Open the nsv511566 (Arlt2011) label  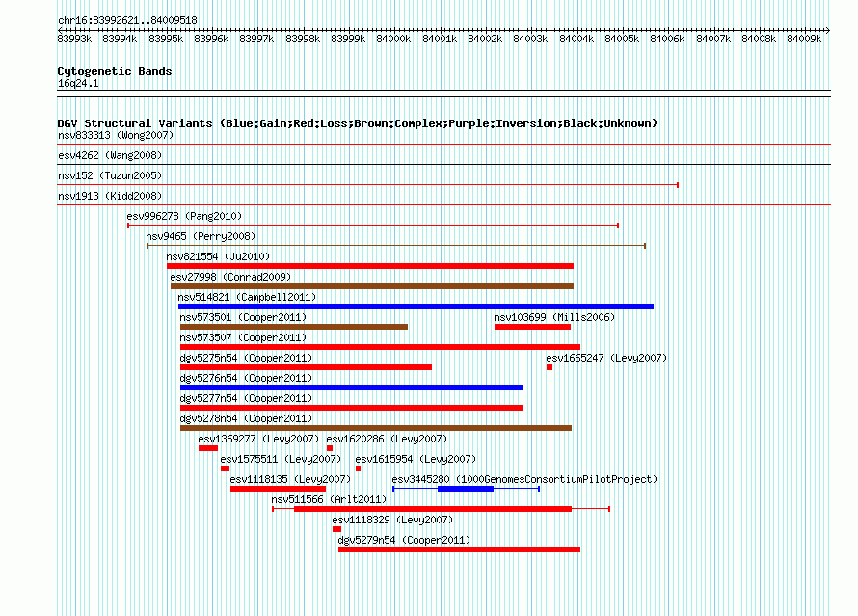coord(329,499)
